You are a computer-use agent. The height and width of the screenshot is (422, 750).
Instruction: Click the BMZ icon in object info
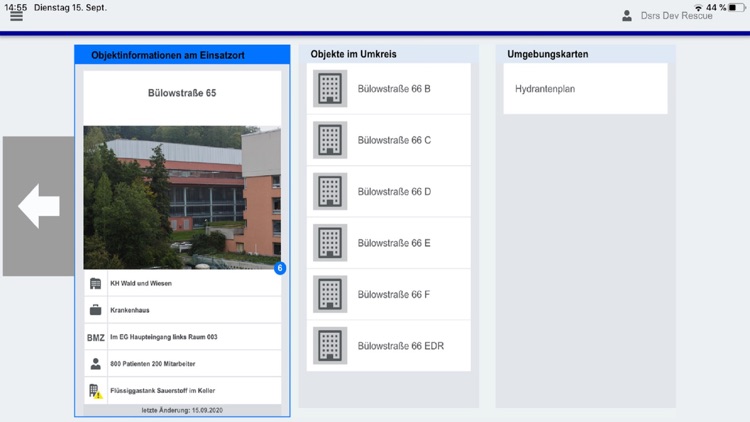96,338
